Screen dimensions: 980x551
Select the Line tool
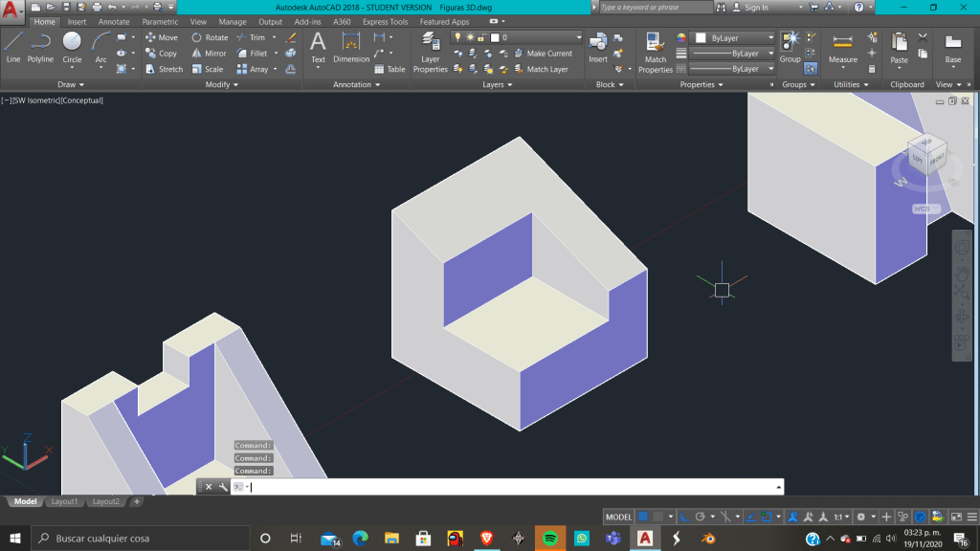click(13, 46)
